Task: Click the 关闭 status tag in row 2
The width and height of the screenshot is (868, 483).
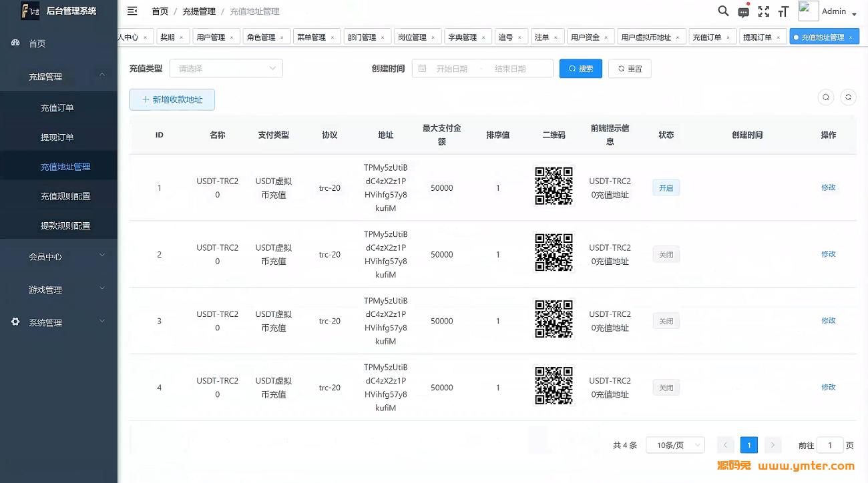Action: (666, 255)
